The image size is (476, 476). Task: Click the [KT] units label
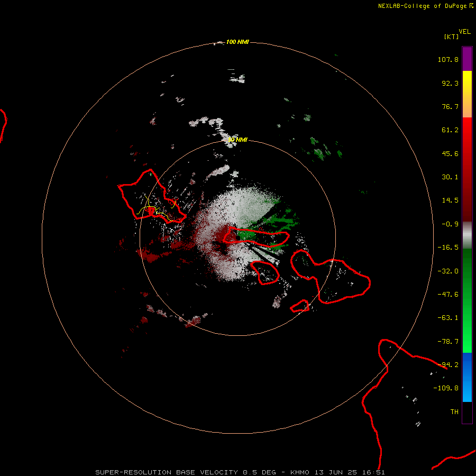tap(451, 36)
